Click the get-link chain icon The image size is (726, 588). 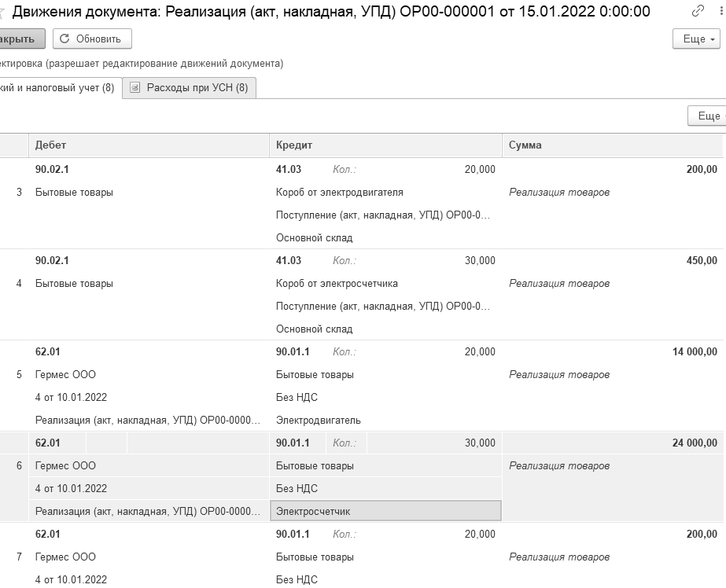[x=698, y=11]
